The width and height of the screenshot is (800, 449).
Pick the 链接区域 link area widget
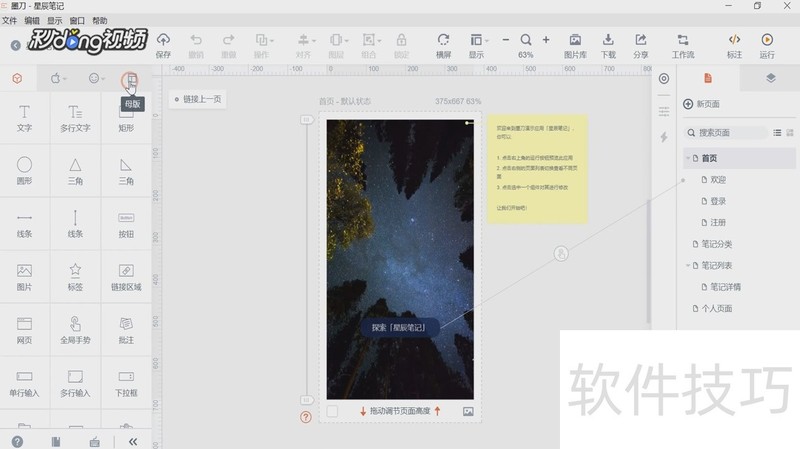point(126,275)
